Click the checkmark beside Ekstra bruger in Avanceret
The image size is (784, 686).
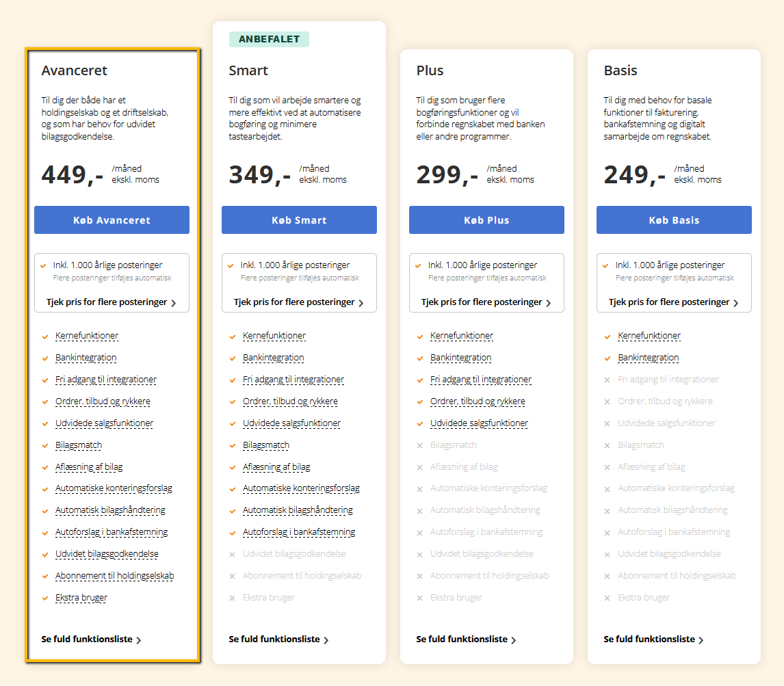[x=45, y=598]
